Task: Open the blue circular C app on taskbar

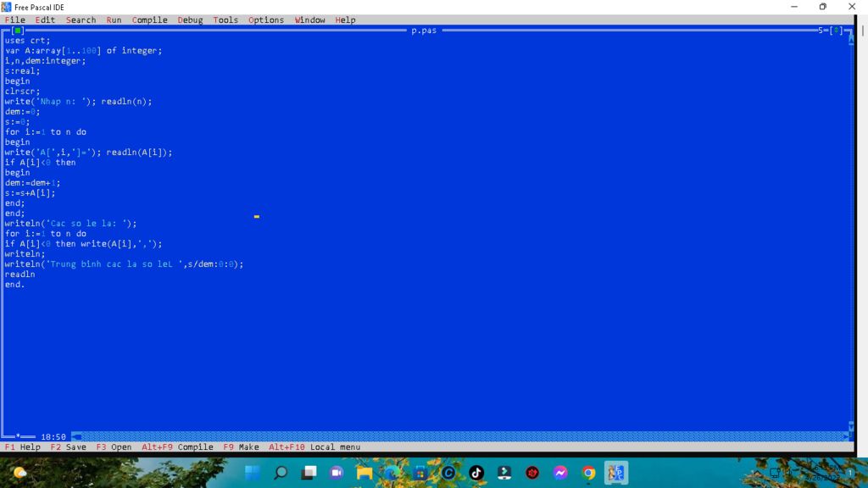Action: click(448, 473)
